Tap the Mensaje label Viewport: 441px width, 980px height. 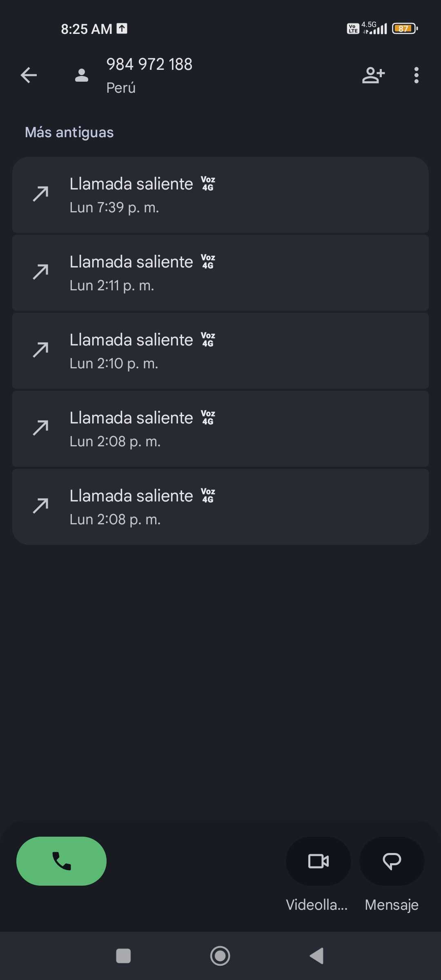392,905
